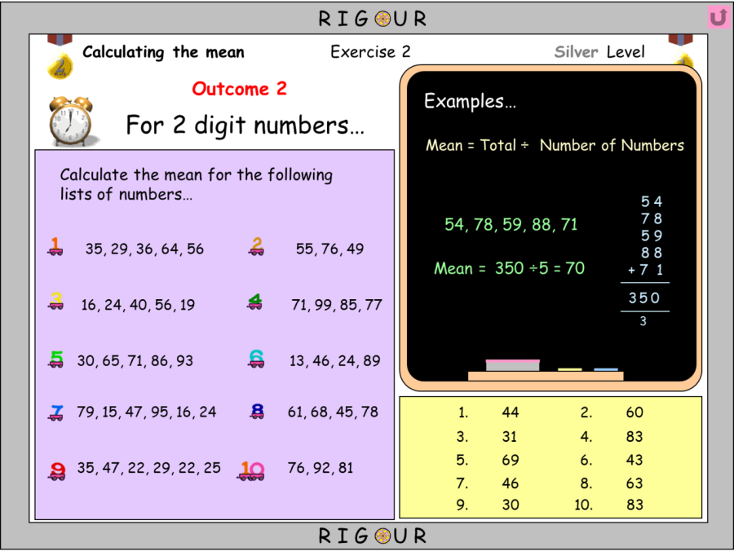Select the green number 5 train icon
The image size is (734, 560).
[55, 359]
